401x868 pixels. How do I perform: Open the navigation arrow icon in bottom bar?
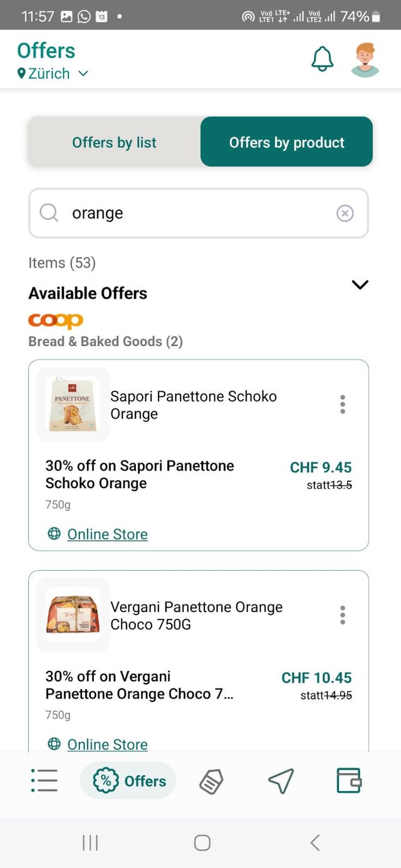tap(281, 780)
